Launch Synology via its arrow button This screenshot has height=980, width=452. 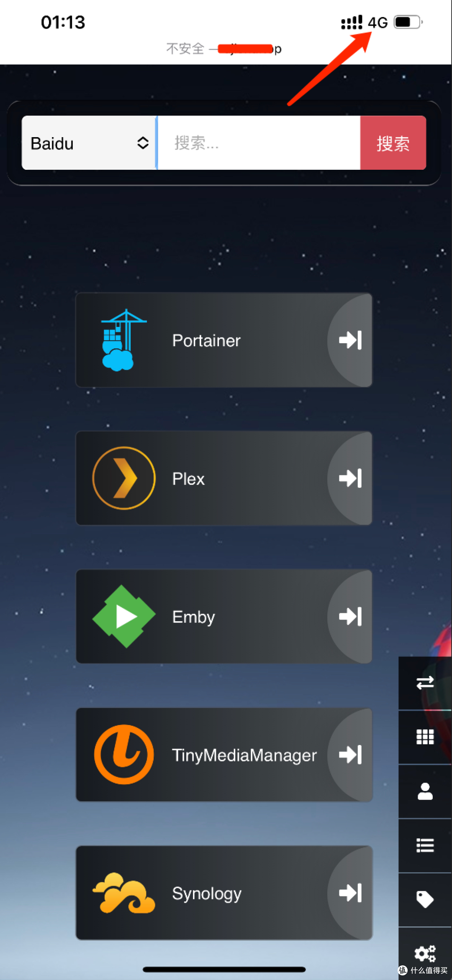point(350,893)
